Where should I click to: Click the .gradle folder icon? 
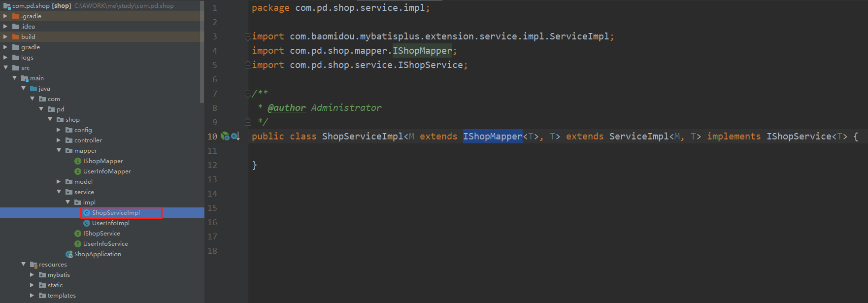pos(16,16)
